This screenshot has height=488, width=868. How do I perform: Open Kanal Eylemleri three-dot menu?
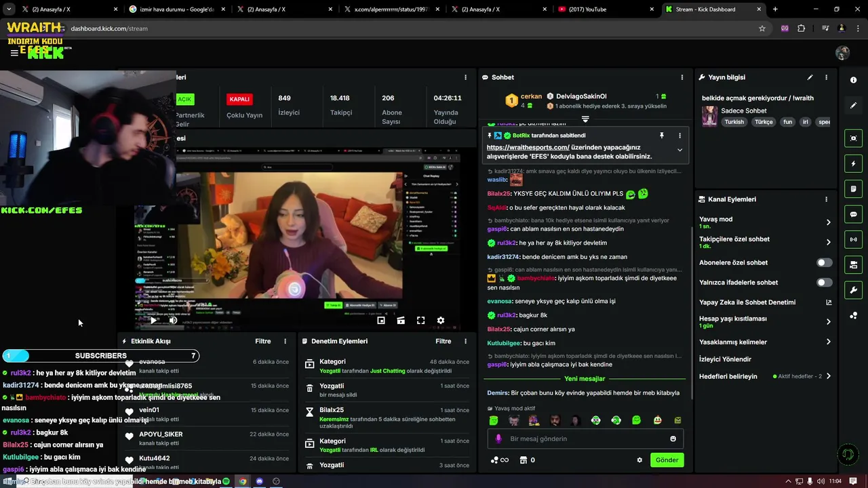(x=826, y=199)
